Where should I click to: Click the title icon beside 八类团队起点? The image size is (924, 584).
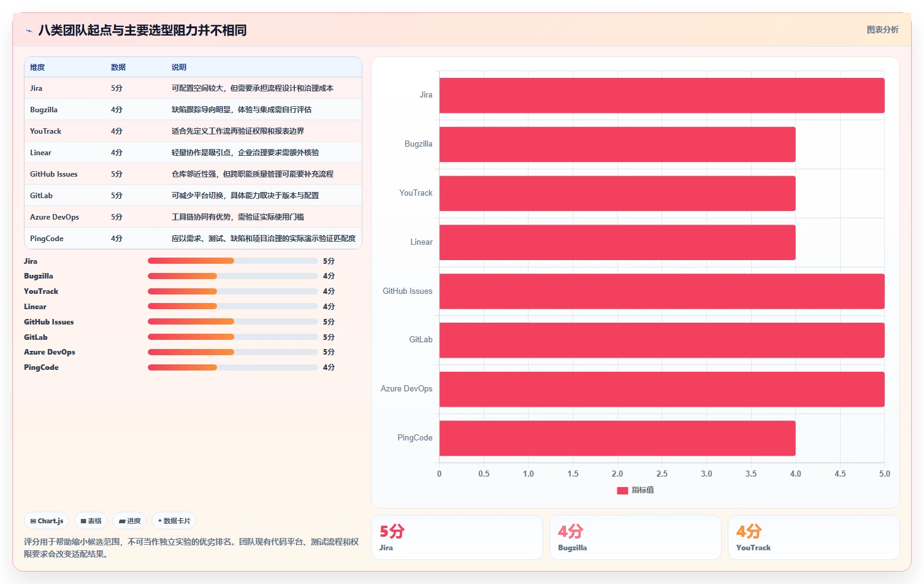tap(29, 31)
